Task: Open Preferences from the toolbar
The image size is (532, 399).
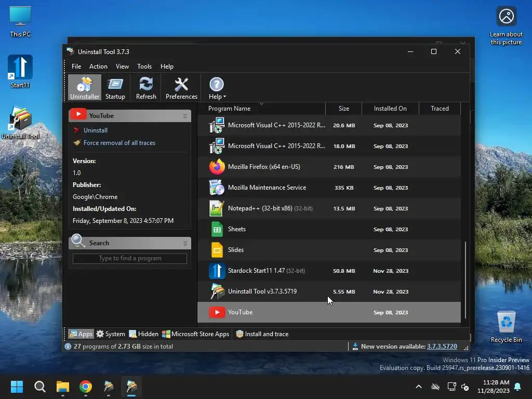Action: (181, 87)
